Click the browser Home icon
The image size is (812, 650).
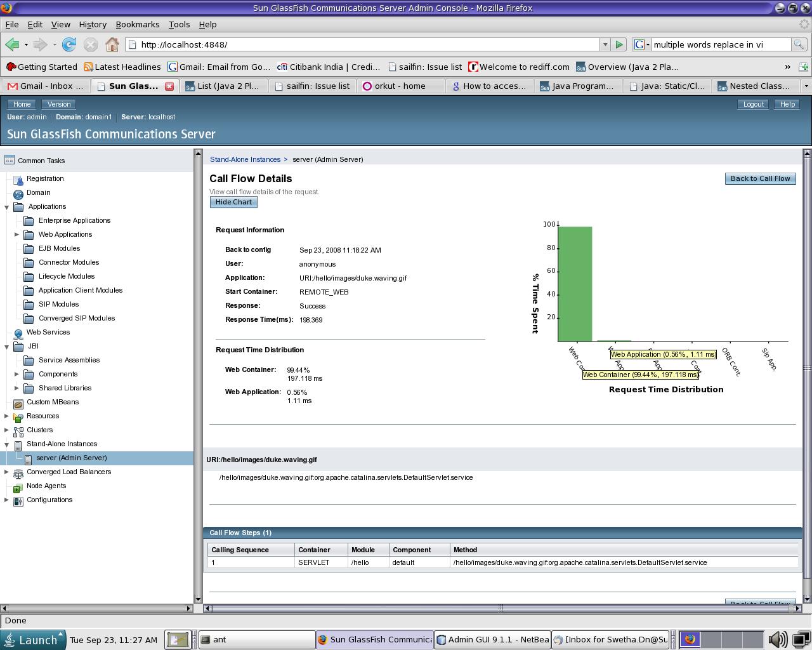pos(112,44)
